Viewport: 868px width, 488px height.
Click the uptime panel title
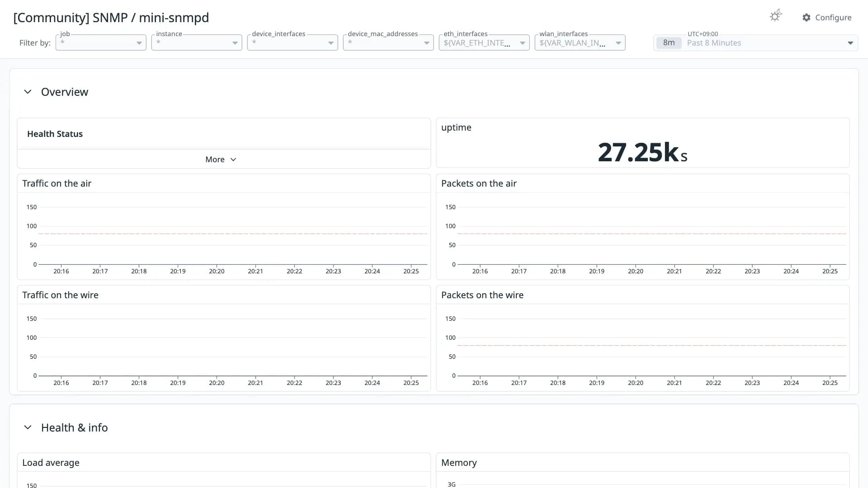[456, 127]
